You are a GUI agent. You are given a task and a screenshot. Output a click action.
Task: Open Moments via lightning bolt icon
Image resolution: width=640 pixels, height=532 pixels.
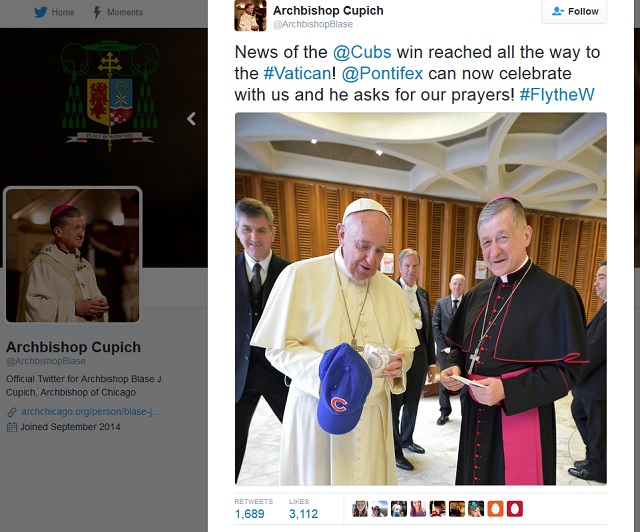[x=97, y=12]
